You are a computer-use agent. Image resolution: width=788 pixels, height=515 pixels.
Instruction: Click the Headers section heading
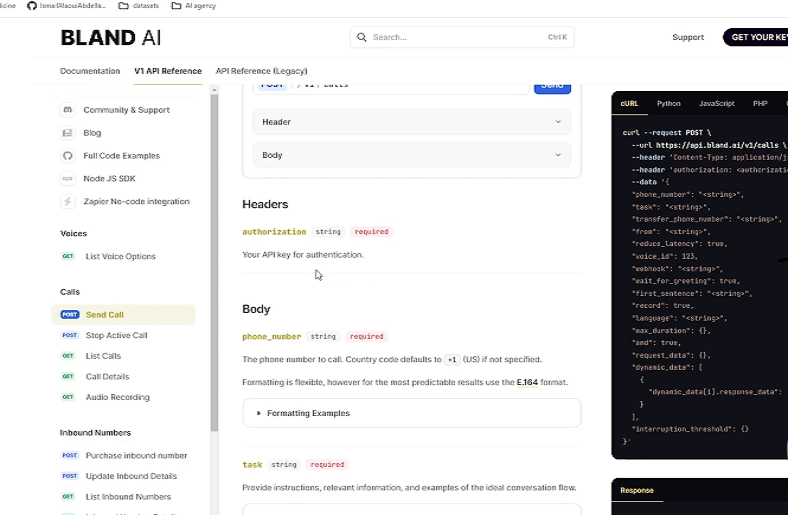[265, 204]
